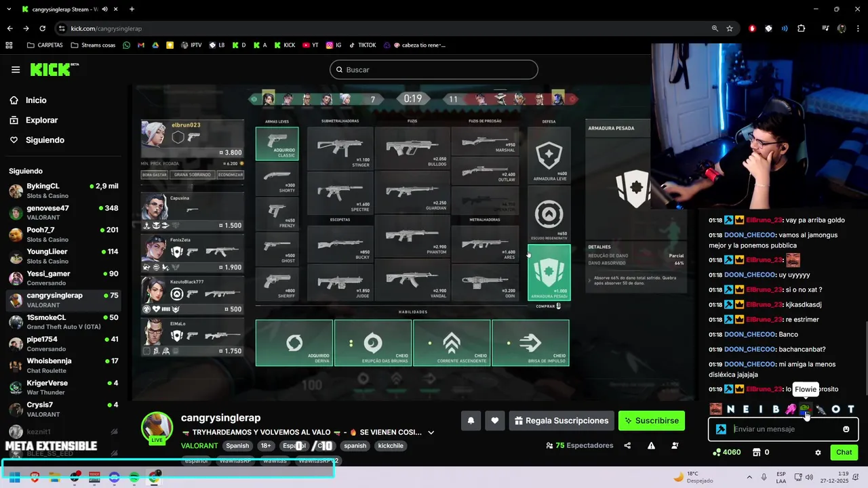Viewport: 868px width, 488px height.
Task: Open the Kick hamburger sidebar menu
Action: (16, 70)
